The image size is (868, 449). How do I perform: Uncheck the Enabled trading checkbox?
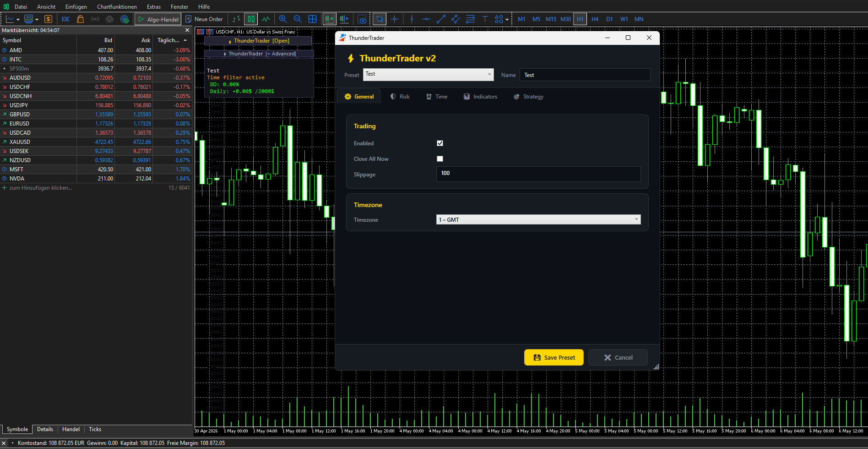coord(440,143)
